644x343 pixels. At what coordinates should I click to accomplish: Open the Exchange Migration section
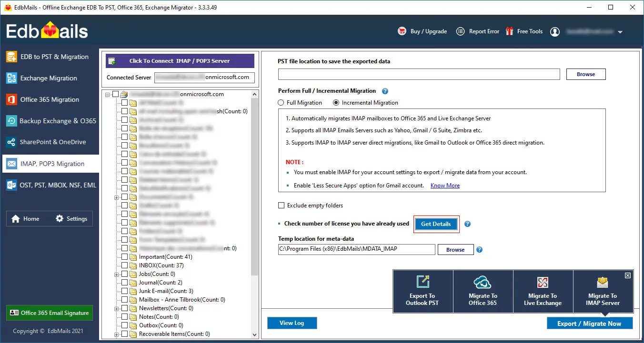coord(50,78)
